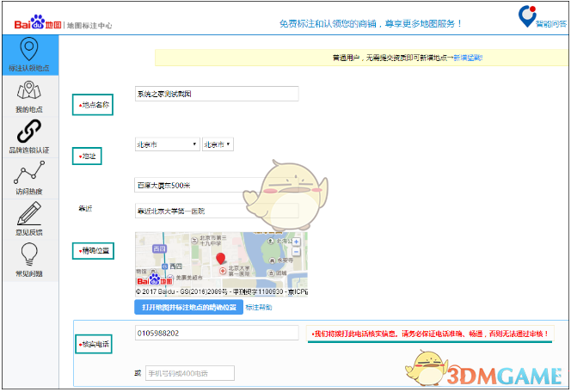Open the 新增鉴赏 link in yellow notice
This screenshot has width=571, height=392.
click(x=468, y=58)
